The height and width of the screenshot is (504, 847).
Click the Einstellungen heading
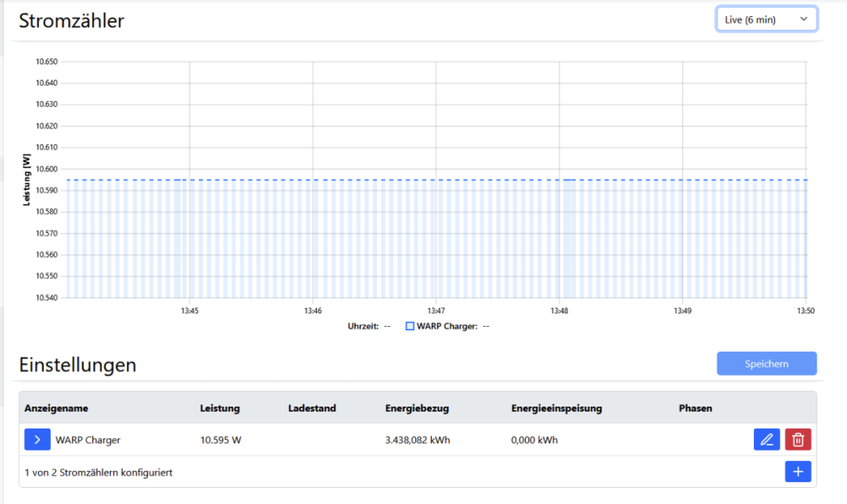[77, 364]
